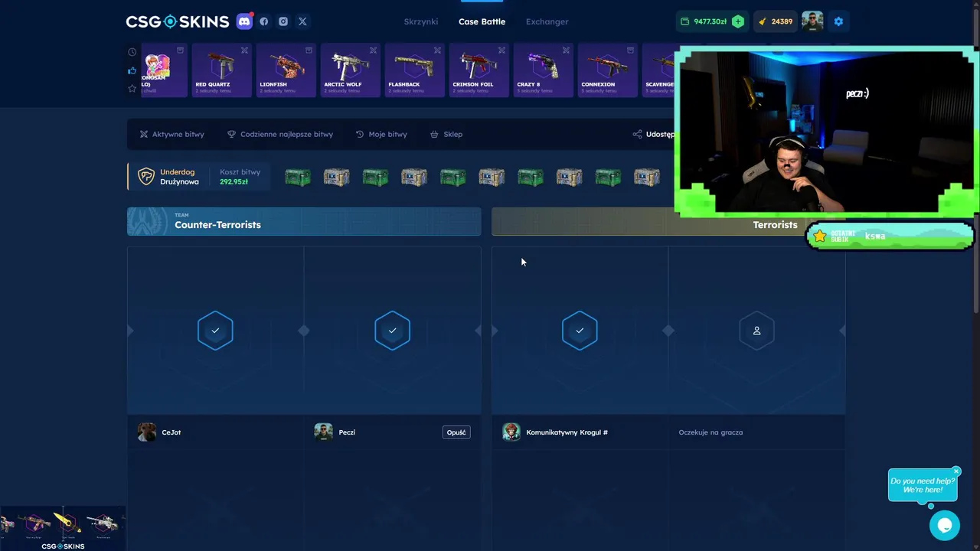The height and width of the screenshot is (551, 980).
Task: Click the Opuść leave button
Action: (456, 432)
